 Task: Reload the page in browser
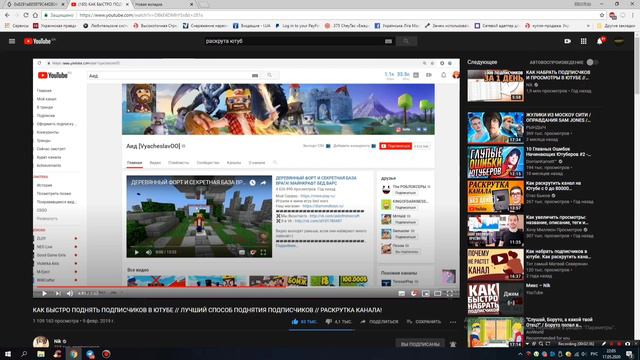pyautogui.click(x=26, y=15)
